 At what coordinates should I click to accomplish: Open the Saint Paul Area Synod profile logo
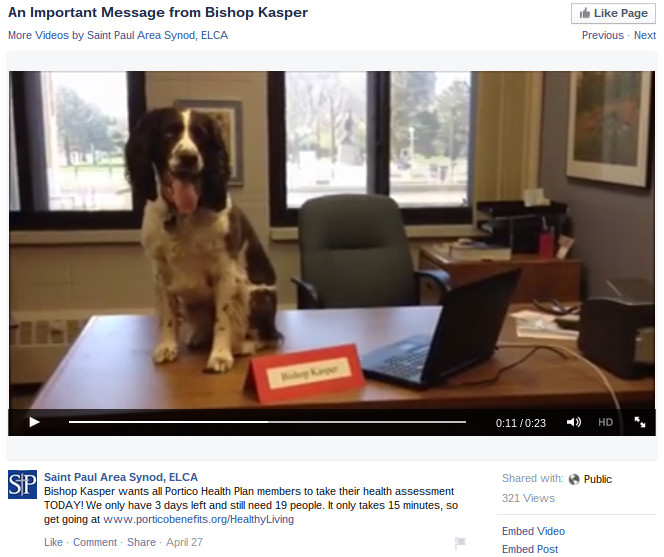(x=22, y=484)
